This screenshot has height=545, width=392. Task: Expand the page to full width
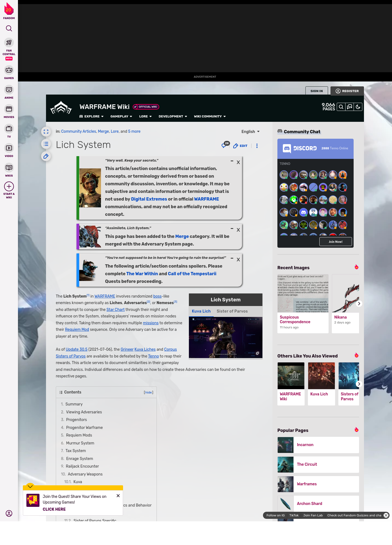(x=46, y=132)
